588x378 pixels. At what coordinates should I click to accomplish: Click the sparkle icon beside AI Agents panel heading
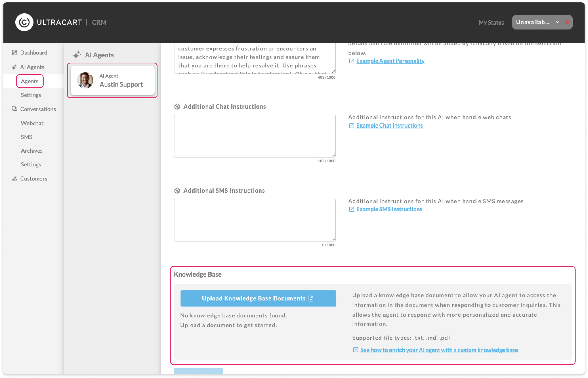tap(77, 55)
